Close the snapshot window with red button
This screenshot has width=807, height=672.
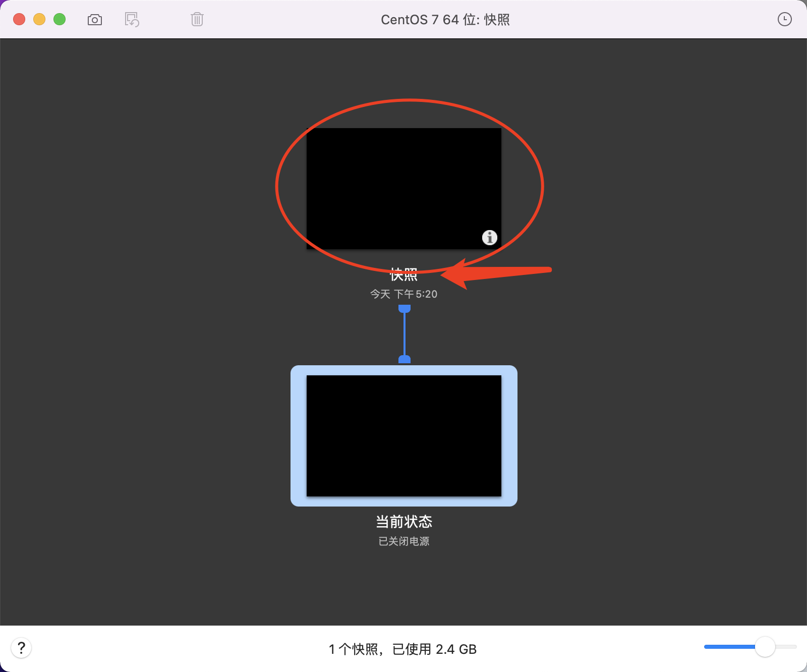point(19,19)
